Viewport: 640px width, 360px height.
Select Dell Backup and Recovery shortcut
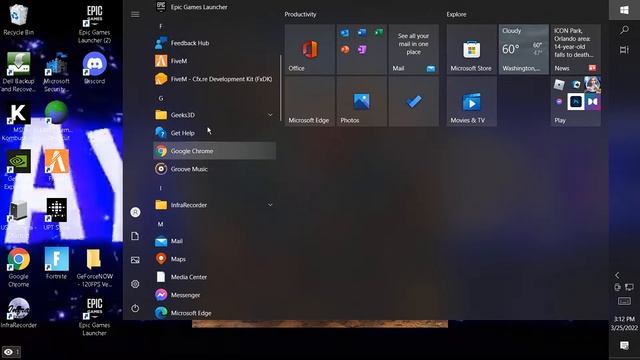click(18, 72)
